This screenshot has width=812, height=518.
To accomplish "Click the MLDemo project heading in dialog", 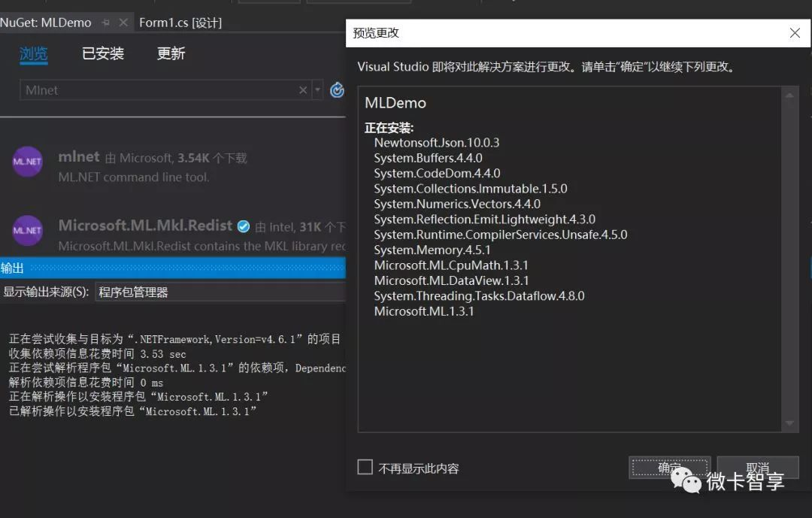I will click(x=395, y=103).
